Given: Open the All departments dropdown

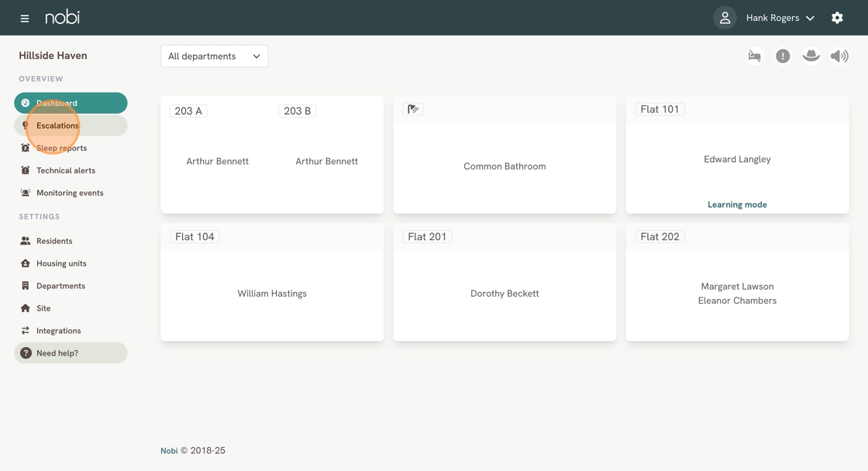Looking at the screenshot, I should point(214,56).
